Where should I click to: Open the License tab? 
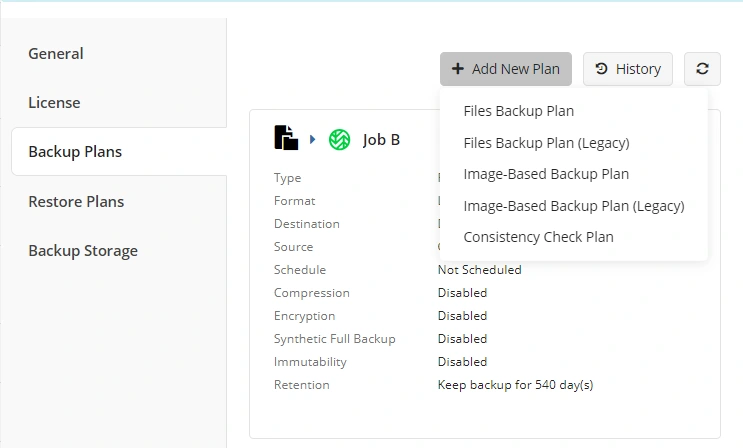click(x=54, y=102)
